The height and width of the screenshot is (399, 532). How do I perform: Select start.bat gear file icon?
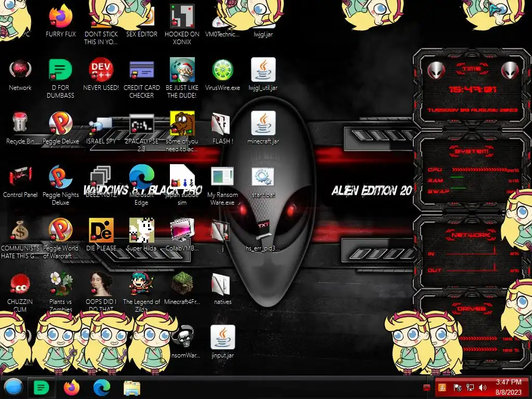pos(263,177)
